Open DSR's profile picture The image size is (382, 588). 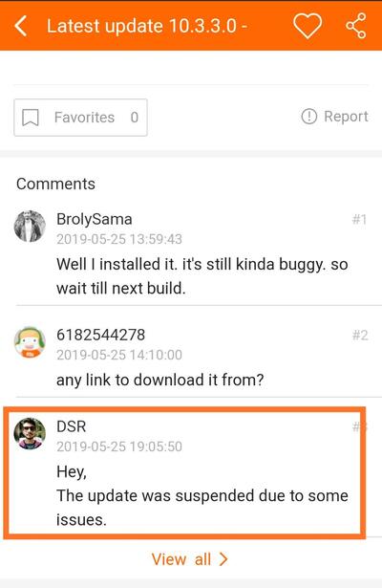(x=30, y=433)
